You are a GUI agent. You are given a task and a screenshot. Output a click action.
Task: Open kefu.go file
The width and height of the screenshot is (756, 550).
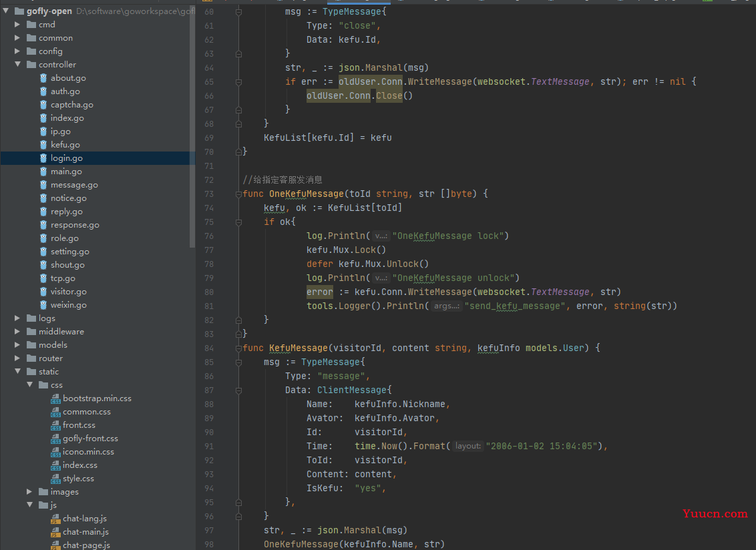click(x=65, y=145)
